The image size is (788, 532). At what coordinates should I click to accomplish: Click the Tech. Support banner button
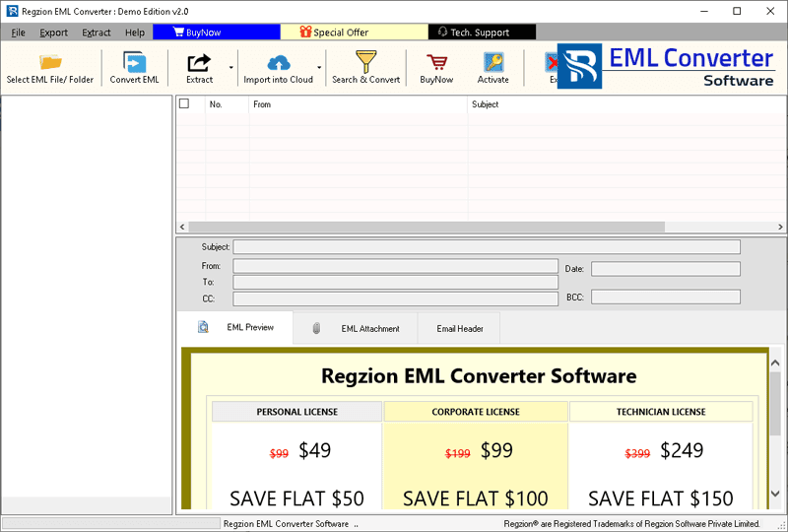482,33
